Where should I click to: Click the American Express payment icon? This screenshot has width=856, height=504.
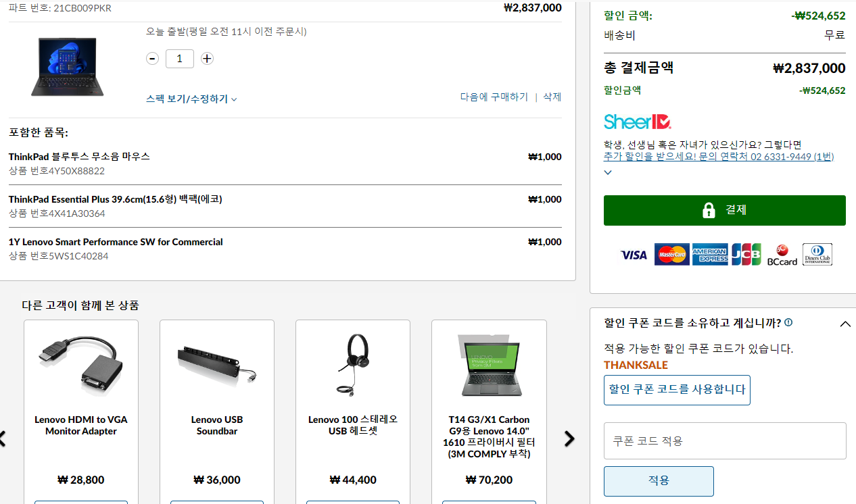pos(710,255)
